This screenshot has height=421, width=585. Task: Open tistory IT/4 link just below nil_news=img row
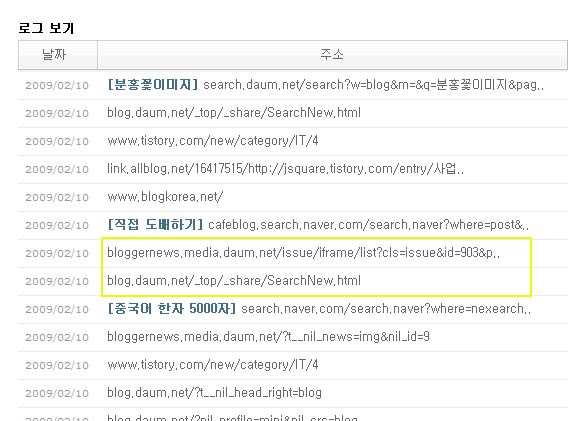[x=213, y=365]
